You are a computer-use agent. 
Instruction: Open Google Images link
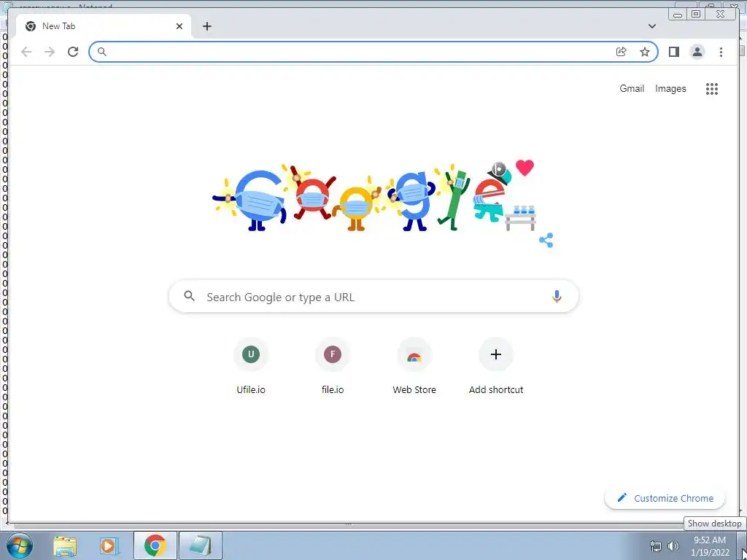670,88
